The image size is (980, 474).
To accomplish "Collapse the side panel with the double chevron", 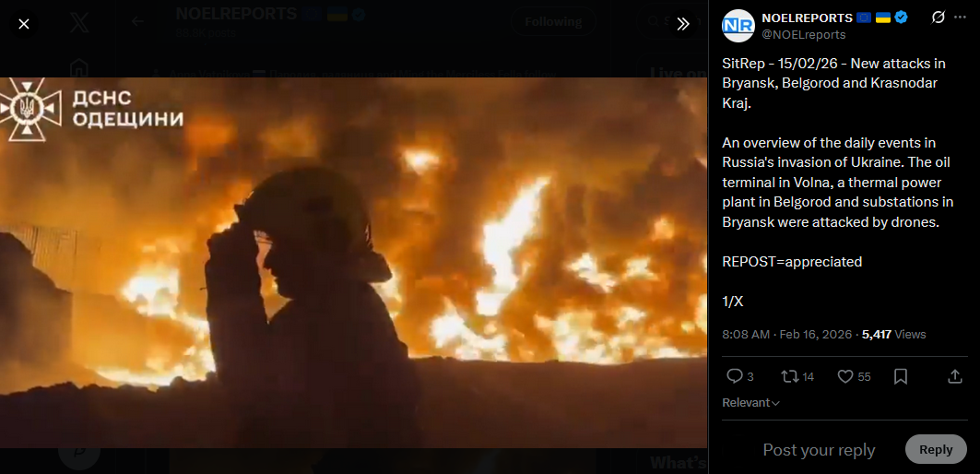I will (x=682, y=24).
